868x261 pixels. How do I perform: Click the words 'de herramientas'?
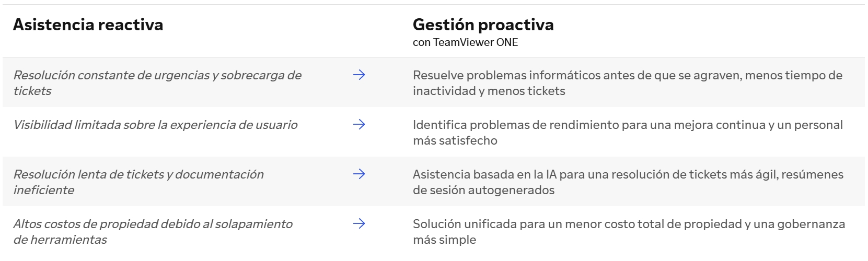click(60, 240)
